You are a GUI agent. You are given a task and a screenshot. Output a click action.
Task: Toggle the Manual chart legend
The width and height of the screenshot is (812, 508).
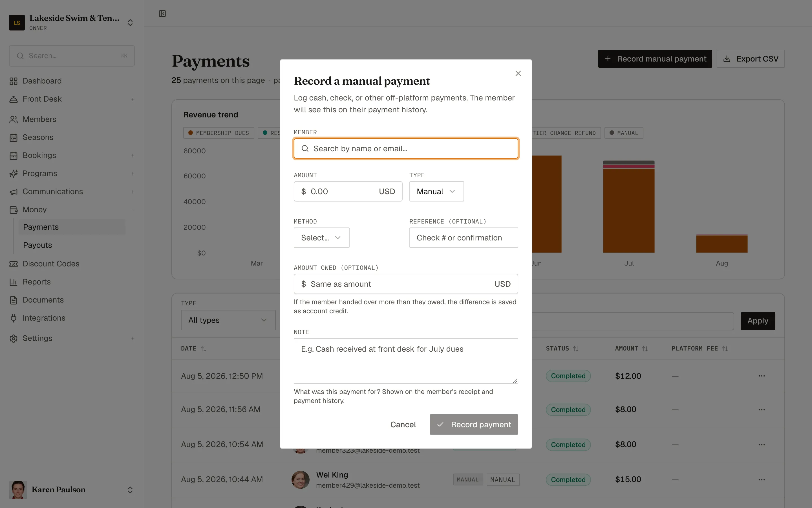coord(624,133)
